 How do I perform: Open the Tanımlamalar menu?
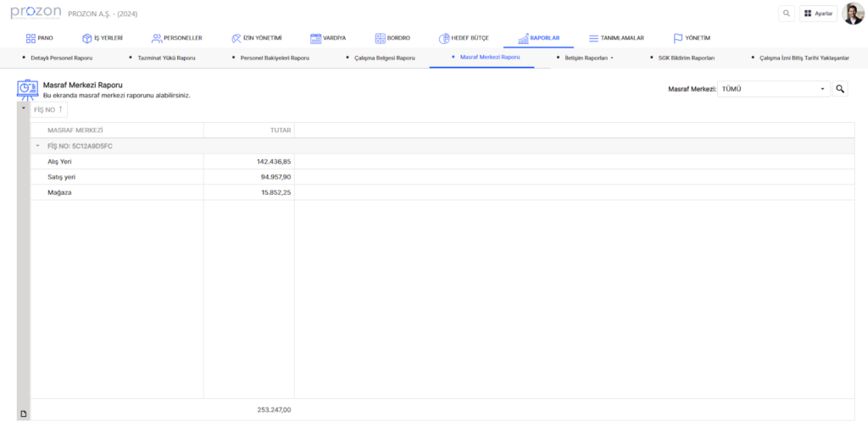616,38
